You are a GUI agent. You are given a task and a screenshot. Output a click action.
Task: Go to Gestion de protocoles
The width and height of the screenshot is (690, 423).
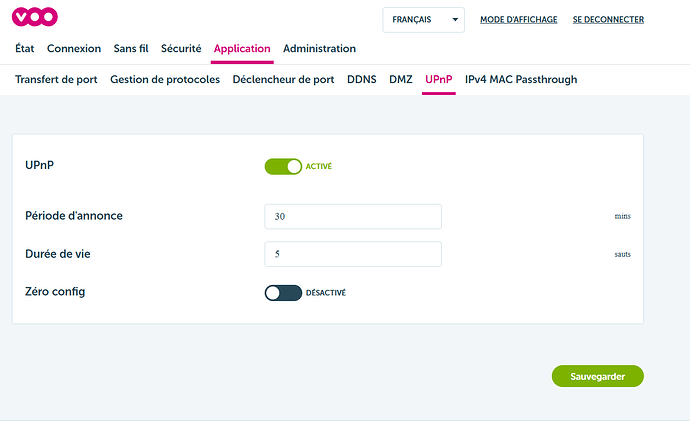click(x=165, y=79)
